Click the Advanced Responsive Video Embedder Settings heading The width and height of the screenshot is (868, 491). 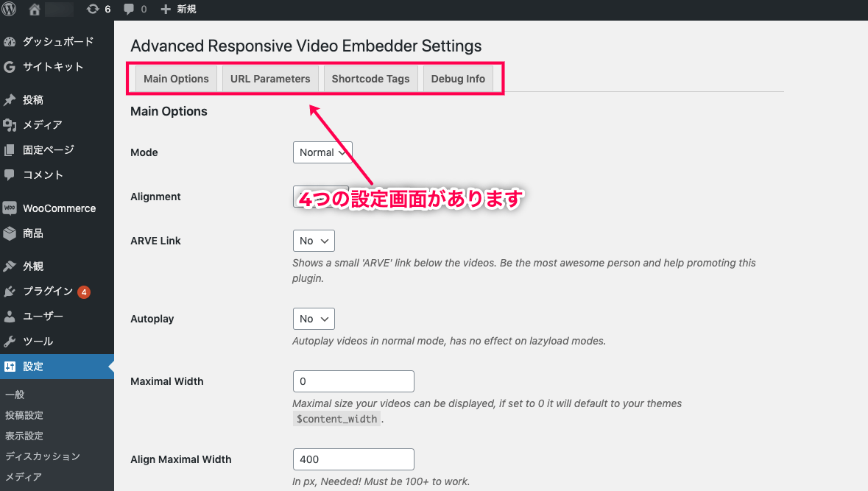[306, 46]
